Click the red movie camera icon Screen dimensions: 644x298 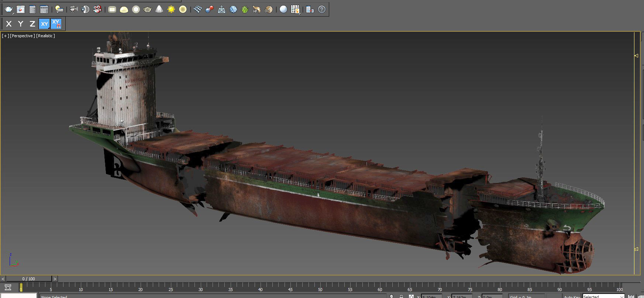[x=97, y=10]
